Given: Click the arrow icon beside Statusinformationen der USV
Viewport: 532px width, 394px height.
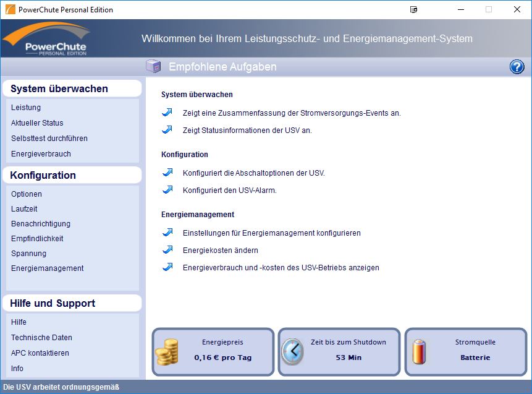Looking at the screenshot, I should pyautogui.click(x=167, y=130).
